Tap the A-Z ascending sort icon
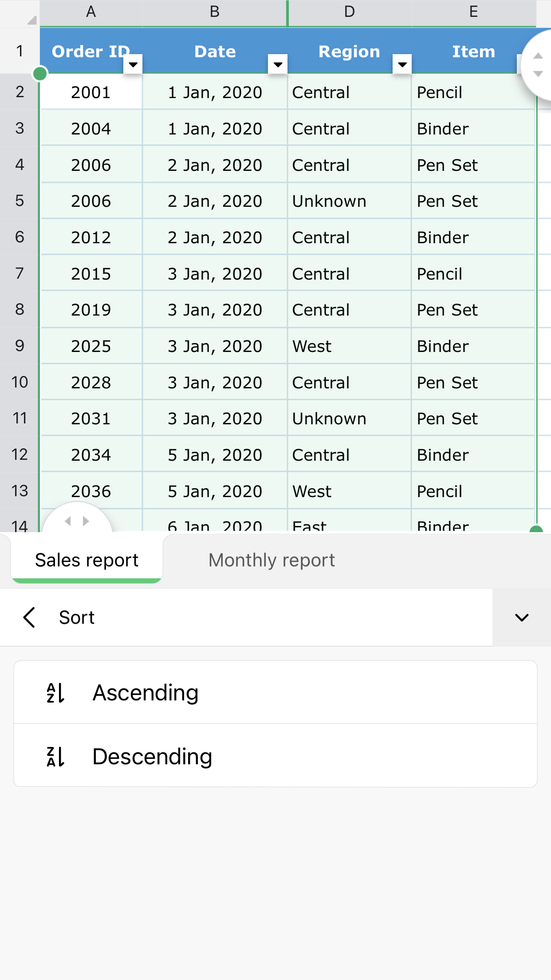Screen dimensions: 551x980 click(56, 693)
